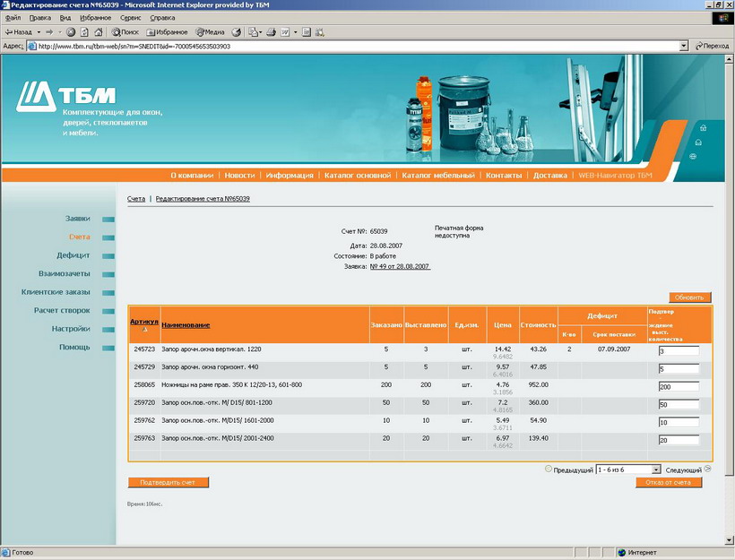Expand the address bar URL dropdown
Screen dimensions: 735x560
[684, 46]
